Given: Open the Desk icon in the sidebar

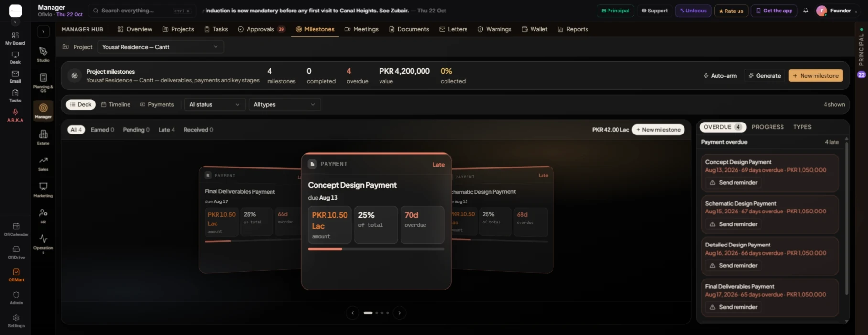Looking at the screenshot, I should pyautogui.click(x=15, y=57).
